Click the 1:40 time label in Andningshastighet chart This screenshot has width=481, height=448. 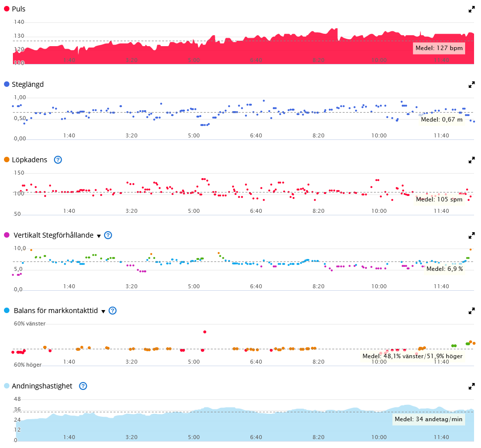coord(69,437)
